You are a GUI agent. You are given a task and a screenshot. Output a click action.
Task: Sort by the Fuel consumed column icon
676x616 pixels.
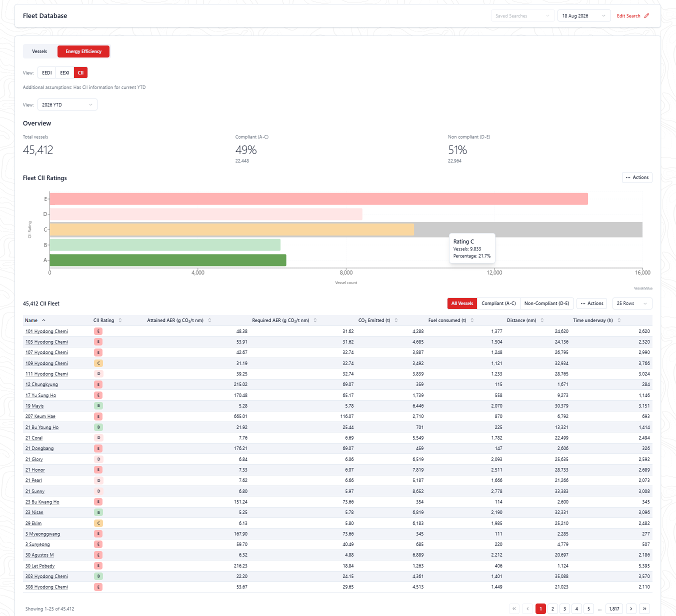[472, 320]
